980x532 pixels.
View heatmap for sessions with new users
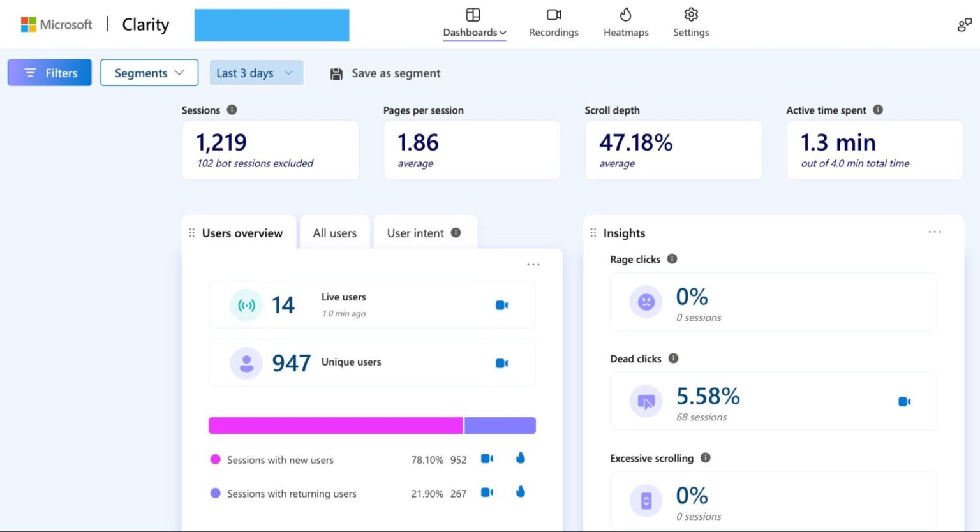pyautogui.click(x=520, y=459)
